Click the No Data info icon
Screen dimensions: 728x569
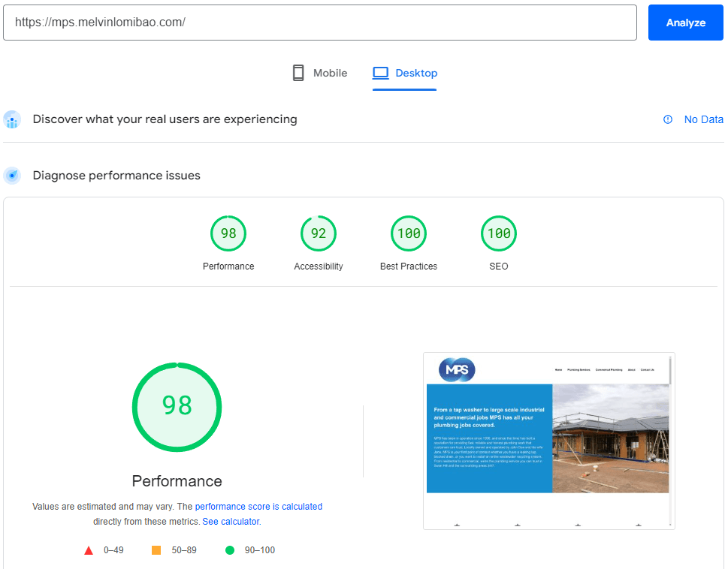tap(668, 119)
